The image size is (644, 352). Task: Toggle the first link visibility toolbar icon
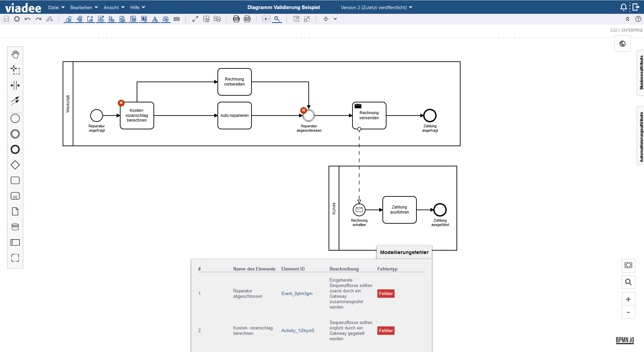pyautogui.click(x=69, y=19)
